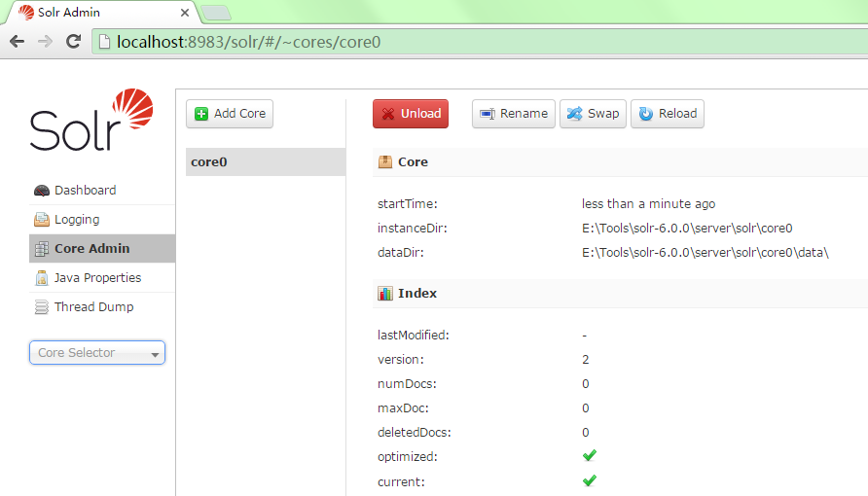
Task: Open the Logging menu item
Action: 102,220
